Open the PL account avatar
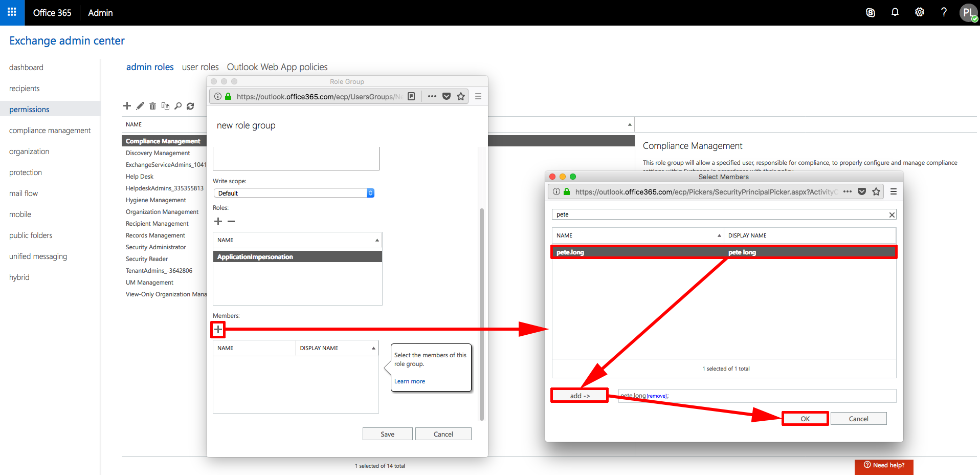The width and height of the screenshot is (980, 475). pyautogui.click(x=969, y=12)
